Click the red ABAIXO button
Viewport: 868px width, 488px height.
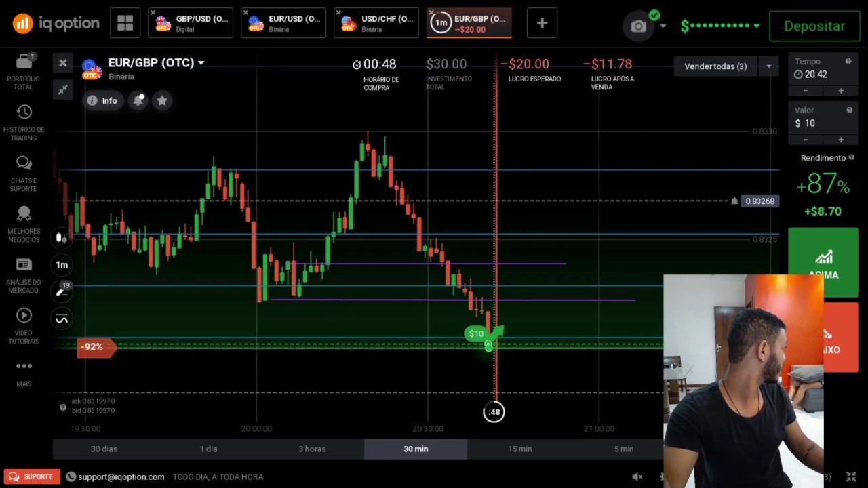[841, 338]
